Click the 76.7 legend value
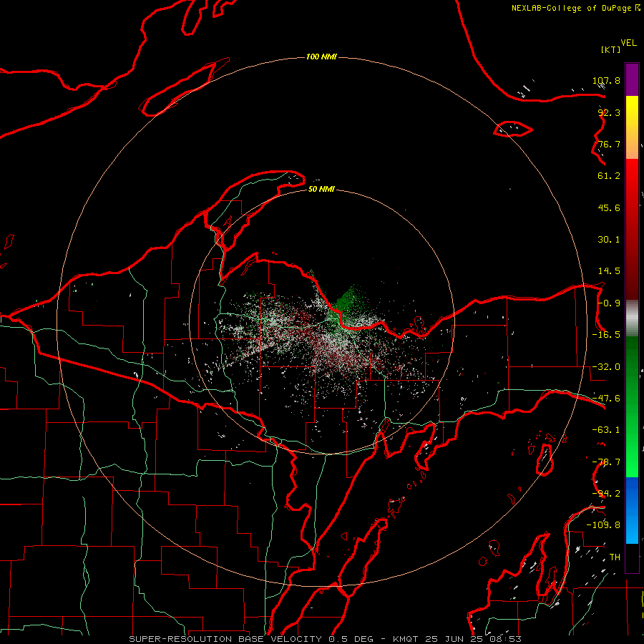 (609, 144)
